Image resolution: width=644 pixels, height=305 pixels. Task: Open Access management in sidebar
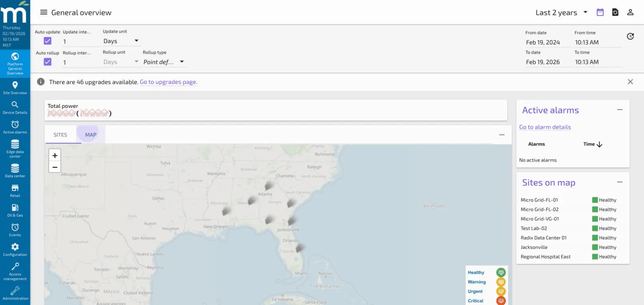(x=15, y=271)
